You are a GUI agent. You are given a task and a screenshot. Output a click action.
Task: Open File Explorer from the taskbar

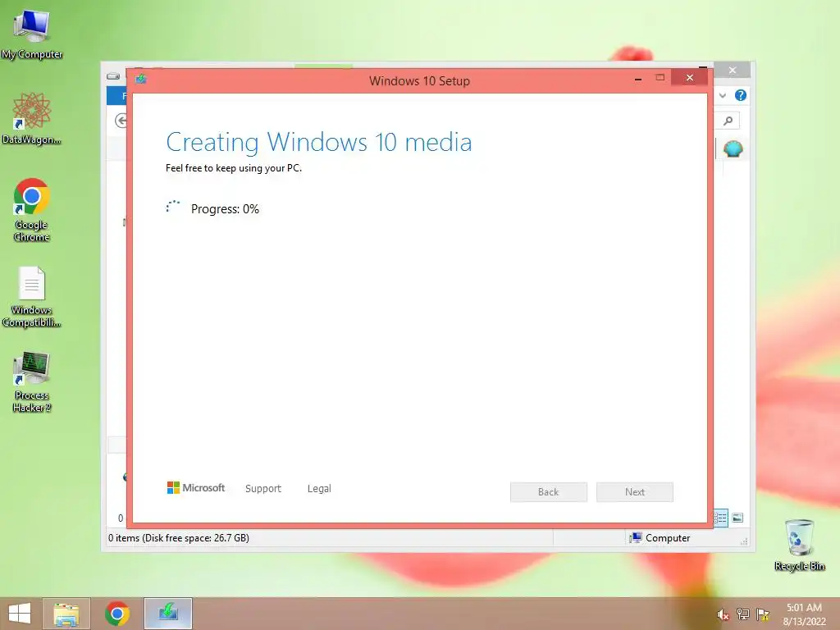click(x=66, y=614)
